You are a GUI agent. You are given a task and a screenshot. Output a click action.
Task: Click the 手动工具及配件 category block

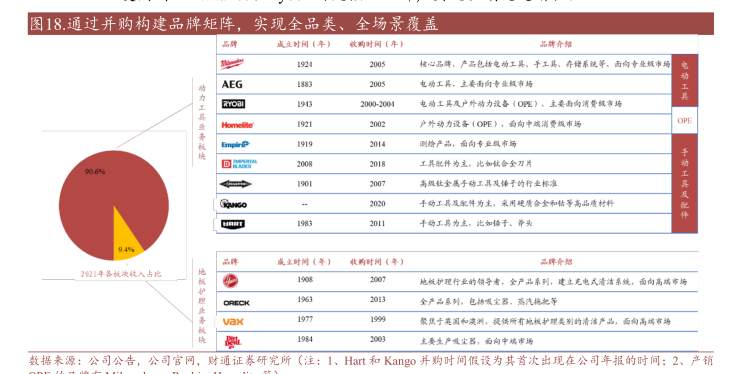coord(684,183)
